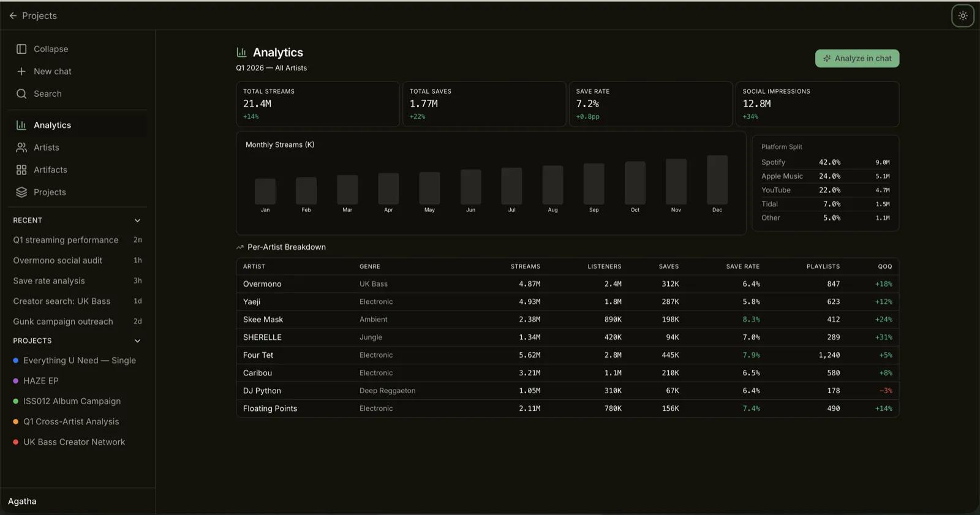This screenshot has width=980, height=515.
Task: Click the Total Streams 21.4M card
Action: tap(318, 104)
